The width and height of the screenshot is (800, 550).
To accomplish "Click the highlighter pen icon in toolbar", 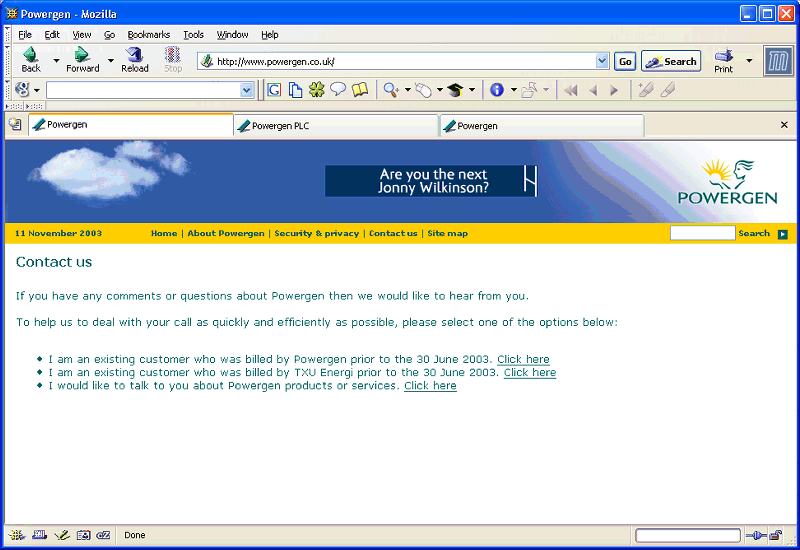I will point(645,90).
